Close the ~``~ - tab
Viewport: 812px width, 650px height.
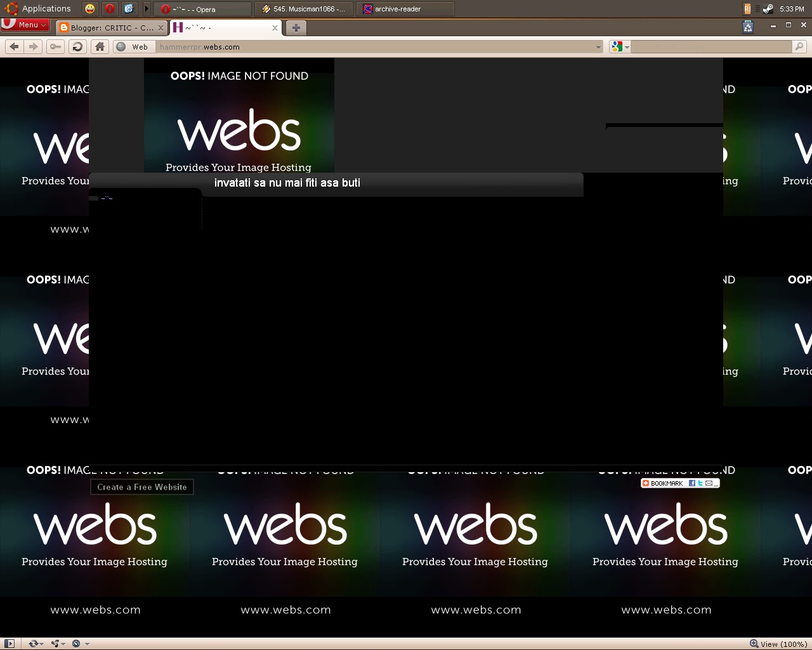[275, 28]
